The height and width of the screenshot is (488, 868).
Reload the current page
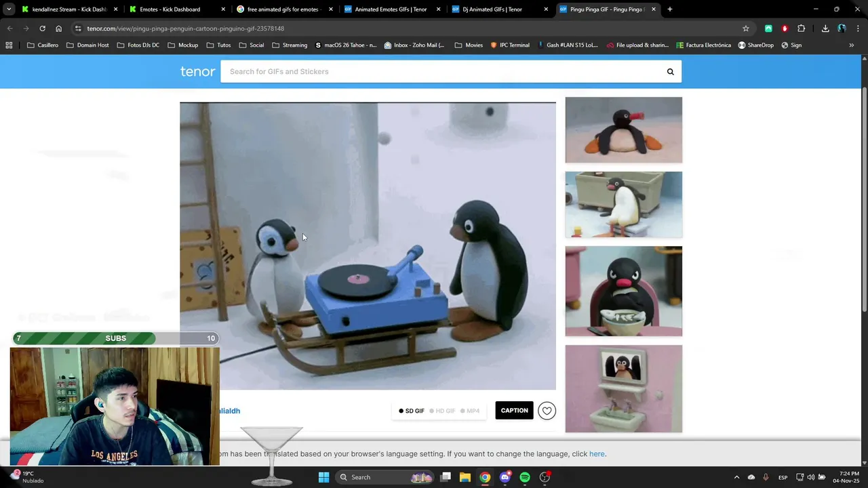pyautogui.click(x=42, y=28)
